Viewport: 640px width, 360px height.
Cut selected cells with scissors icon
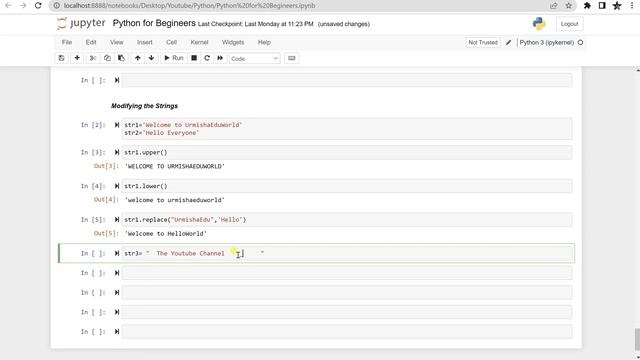[93, 58]
